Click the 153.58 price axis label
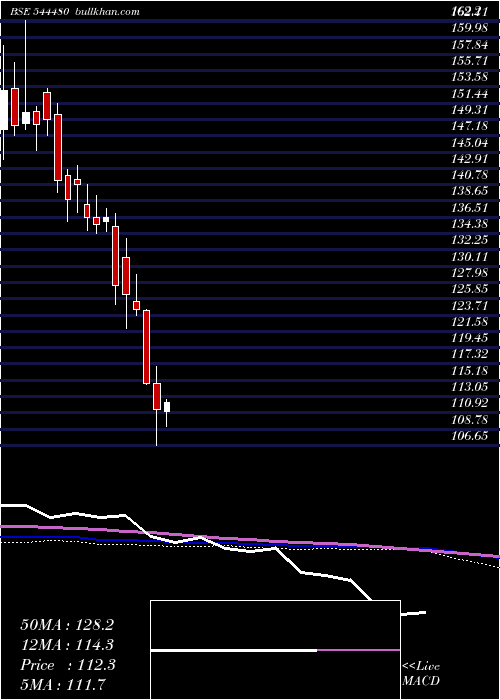The width and height of the screenshot is (500, 700). coord(468,77)
